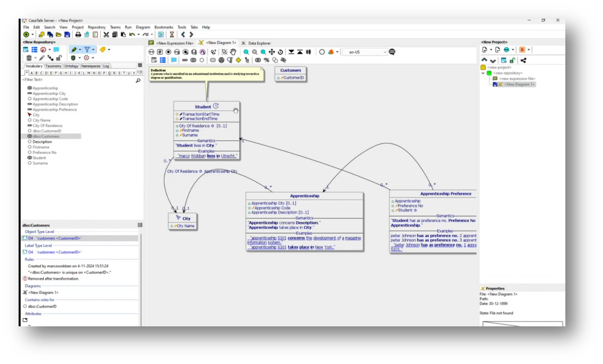This screenshot has width=603, height=364.
Task: Click the Print icon in main toolbar
Action: click(x=78, y=34)
